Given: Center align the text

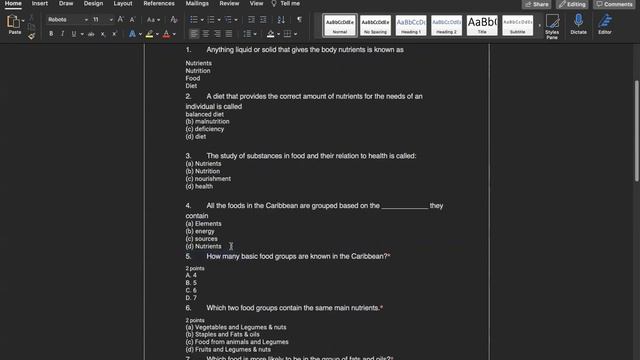Looking at the screenshot, I should [206, 34].
